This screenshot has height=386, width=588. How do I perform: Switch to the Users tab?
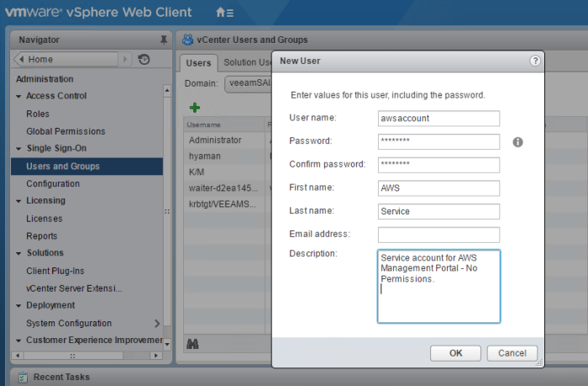(x=198, y=63)
